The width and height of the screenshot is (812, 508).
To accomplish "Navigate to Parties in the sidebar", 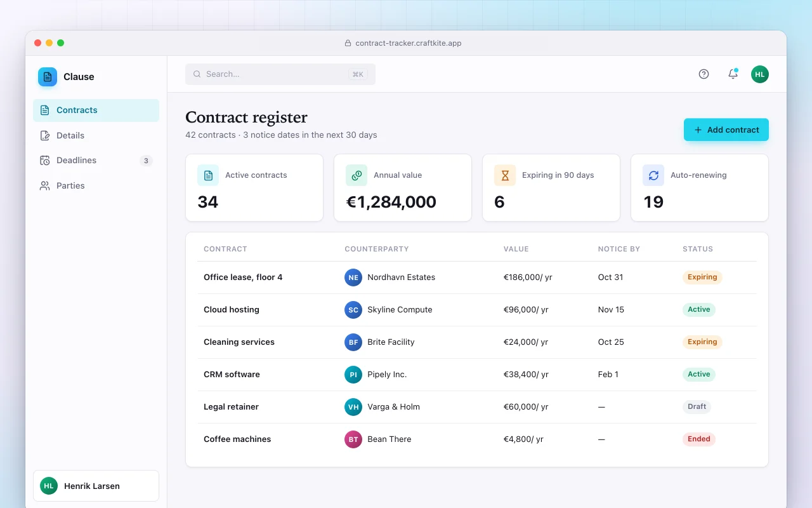I will pyautogui.click(x=96, y=186).
